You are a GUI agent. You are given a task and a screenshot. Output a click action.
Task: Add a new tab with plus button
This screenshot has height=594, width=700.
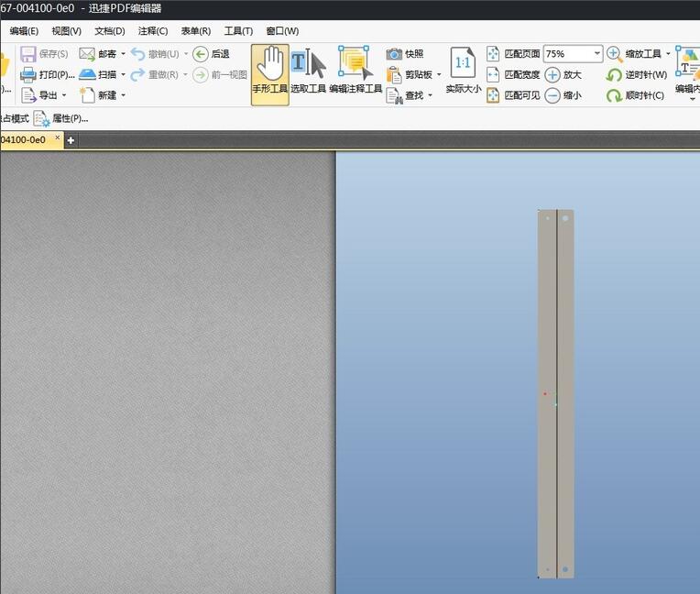pyautogui.click(x=71, y=140)
